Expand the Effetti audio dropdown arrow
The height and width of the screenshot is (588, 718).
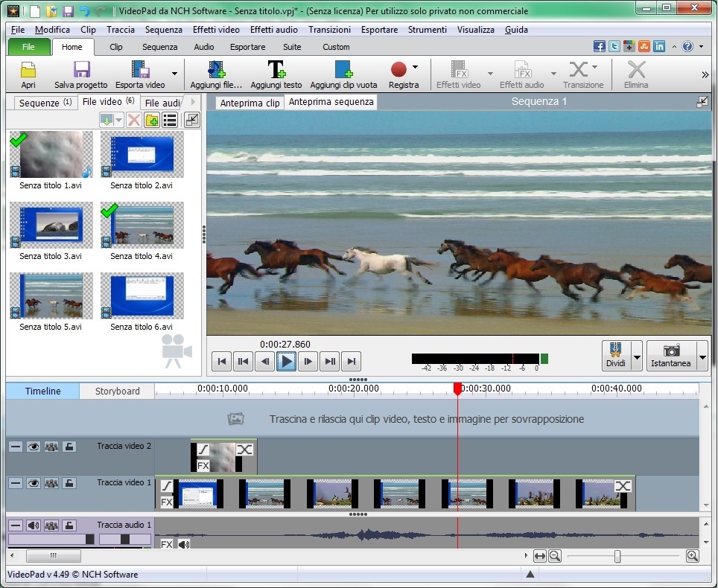tap(553, 73)
